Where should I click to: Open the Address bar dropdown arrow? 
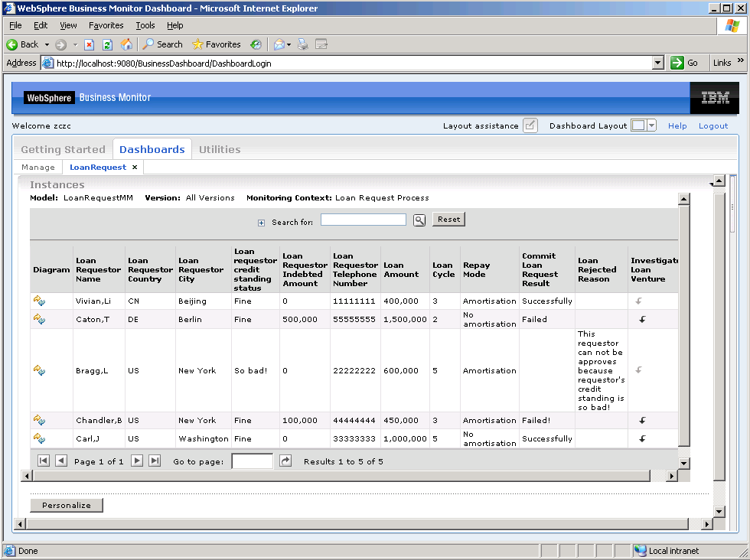[x=658, y=63]
